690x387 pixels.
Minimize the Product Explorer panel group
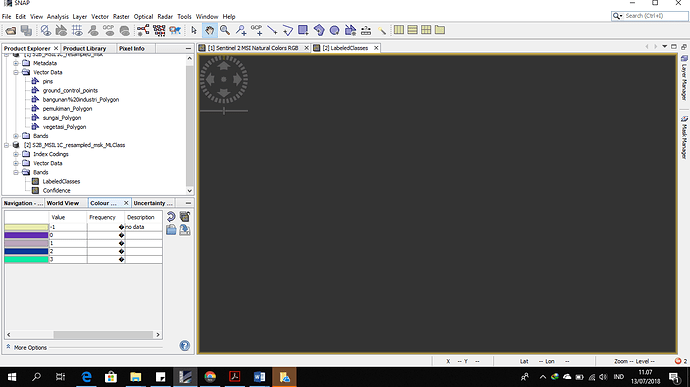pyautogui.click(x=188, y=48)
